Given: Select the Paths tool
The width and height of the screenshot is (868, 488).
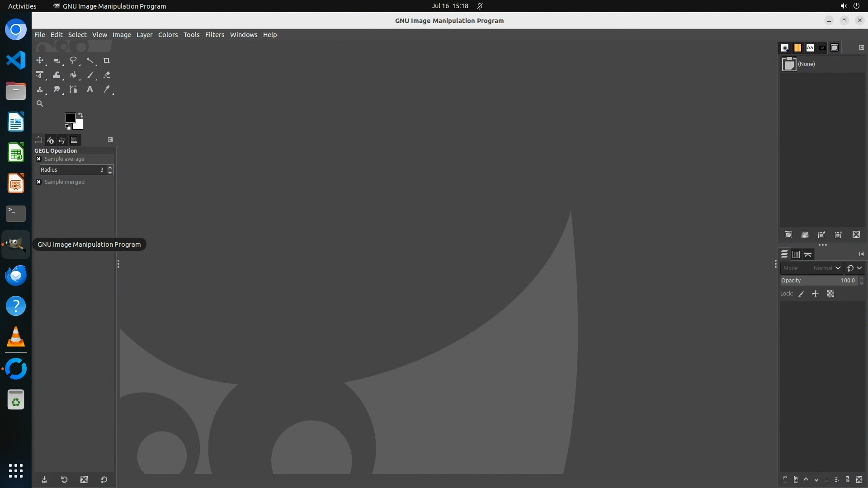Looking at the screenshot, I should point(73,89).
